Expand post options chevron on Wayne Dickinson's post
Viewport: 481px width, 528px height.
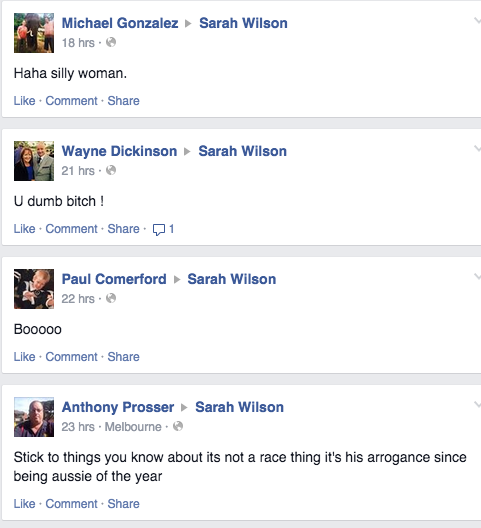(477, 148)
